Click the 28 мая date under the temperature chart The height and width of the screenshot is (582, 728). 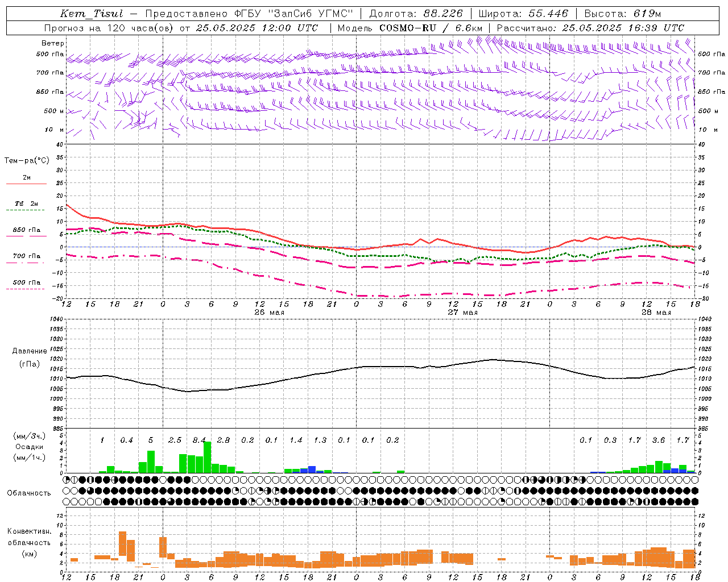click(x=656, y=313)
